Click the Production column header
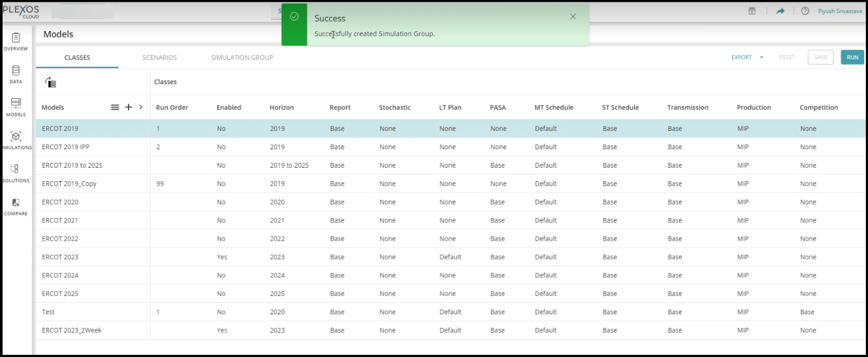The image size is (868, 357). pyautogui.click(x=754, y=107)
